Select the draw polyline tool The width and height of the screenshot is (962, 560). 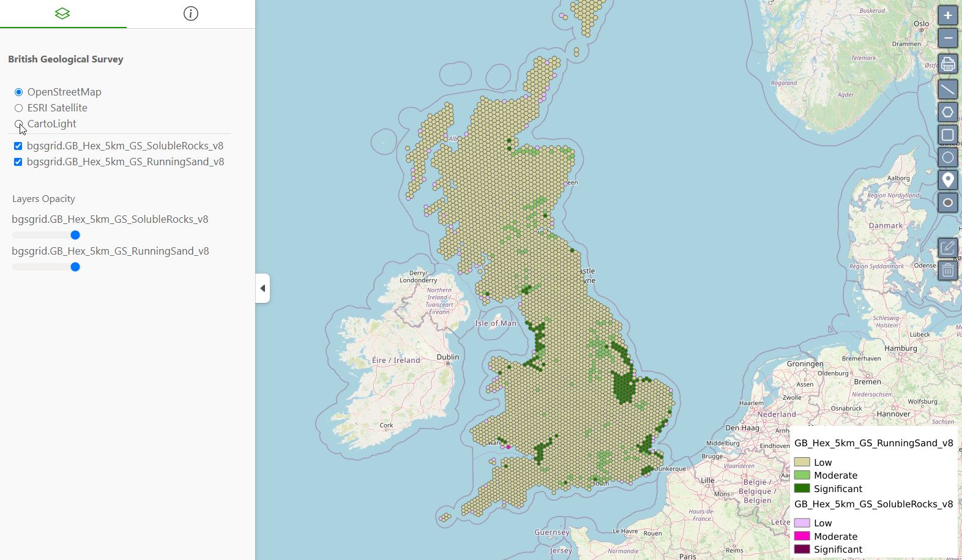(x=947, y=89)
